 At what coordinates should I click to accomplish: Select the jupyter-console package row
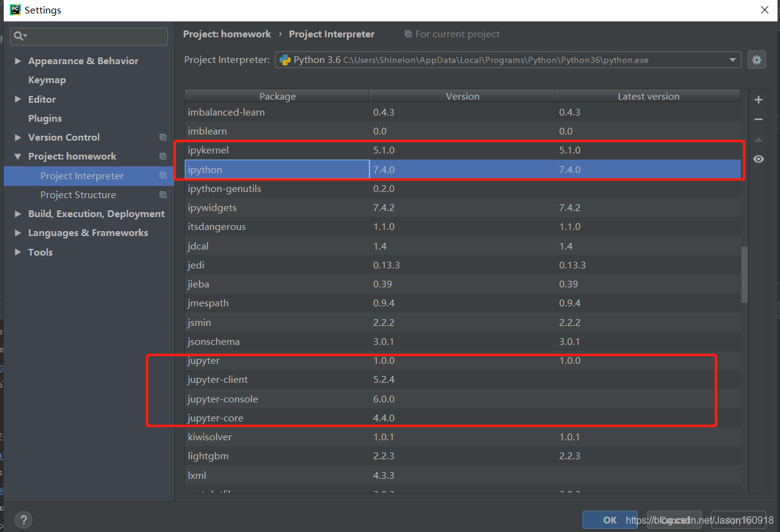point(462,399)
